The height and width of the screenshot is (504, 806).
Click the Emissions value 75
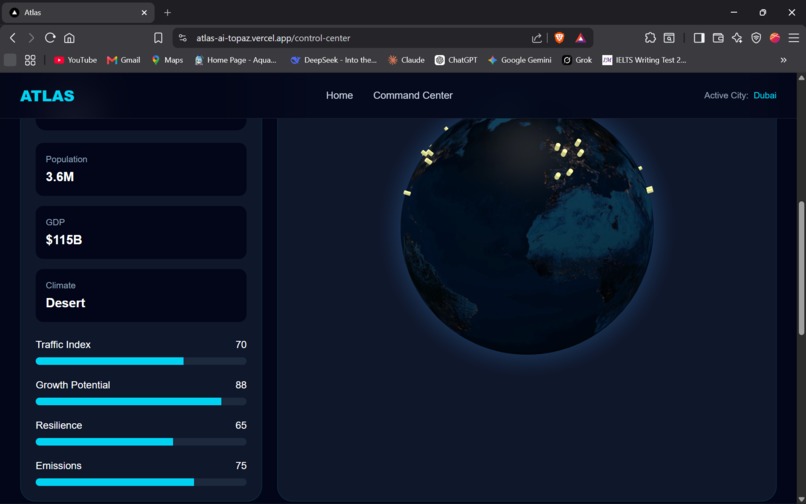click(x=241, y=465)
